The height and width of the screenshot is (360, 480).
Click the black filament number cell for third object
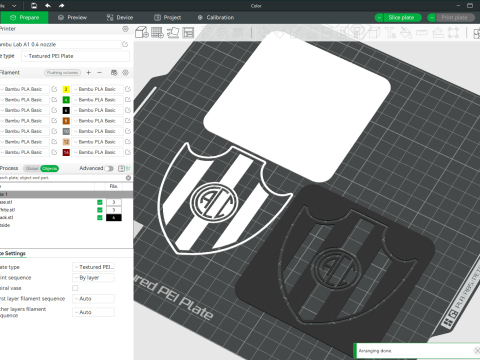(114, 218)
